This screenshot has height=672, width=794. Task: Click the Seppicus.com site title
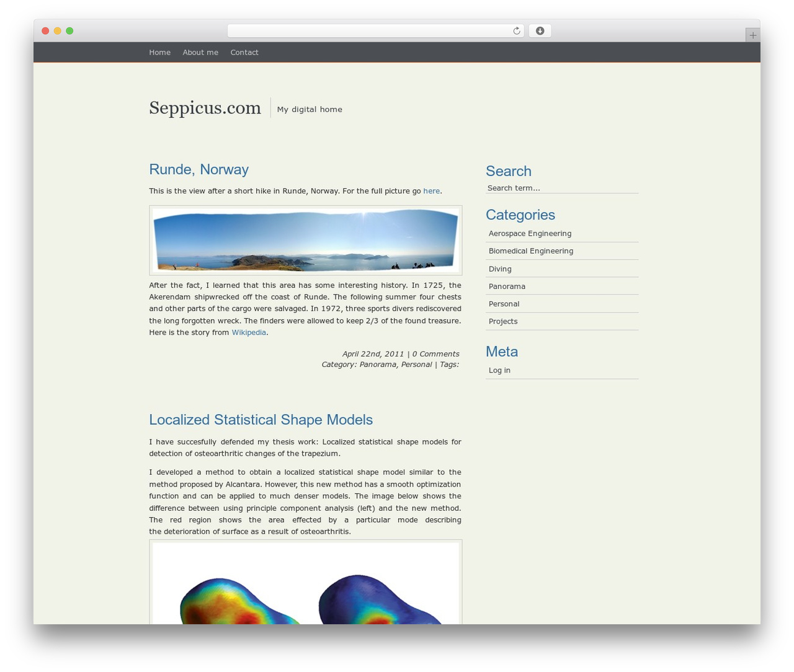(x=205, y=108)
